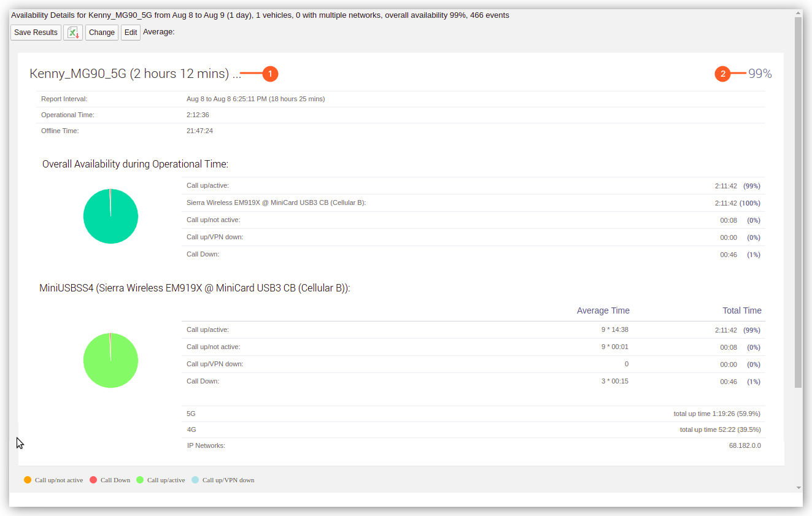Click the green Call up/active legend swatch

click(140, 480)
